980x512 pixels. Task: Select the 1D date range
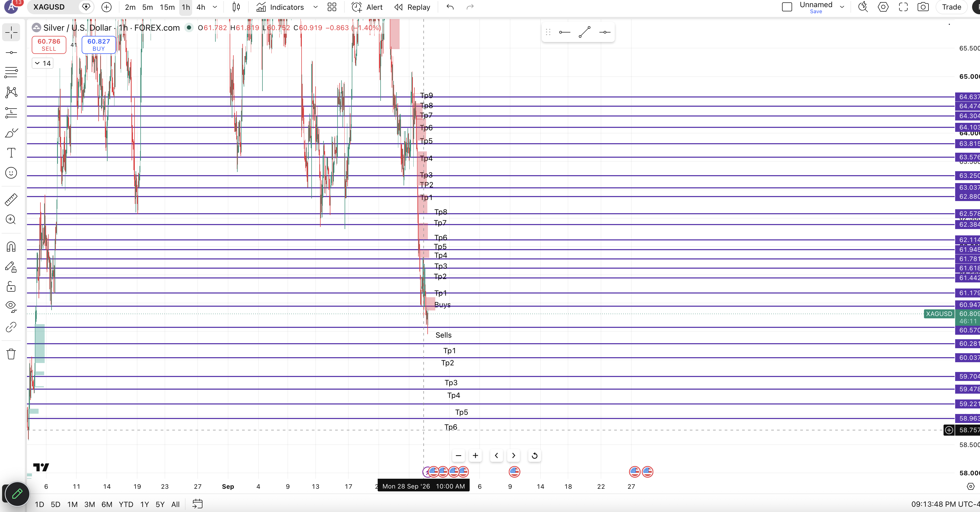(39, 504)
